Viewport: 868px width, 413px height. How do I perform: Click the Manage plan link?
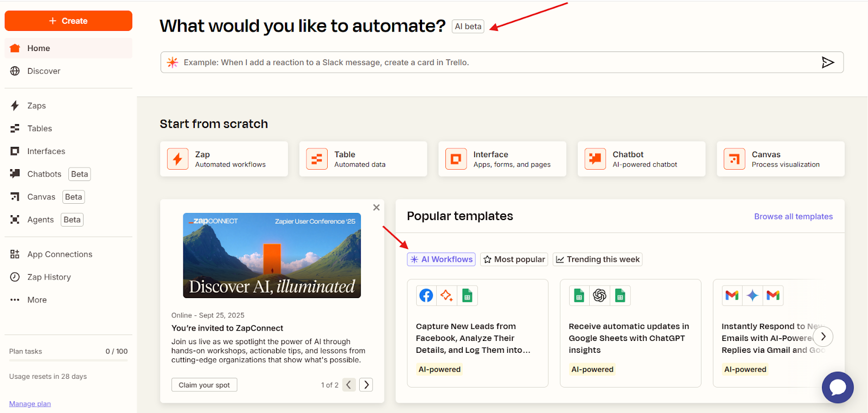click(30, 404)
